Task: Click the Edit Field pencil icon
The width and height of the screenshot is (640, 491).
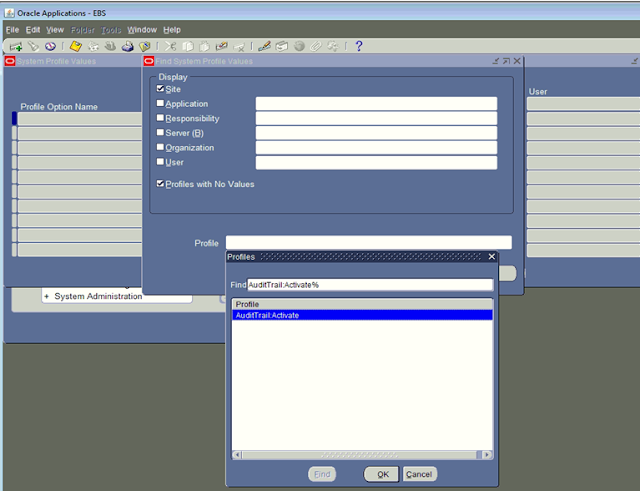Action: coord(264,46)
